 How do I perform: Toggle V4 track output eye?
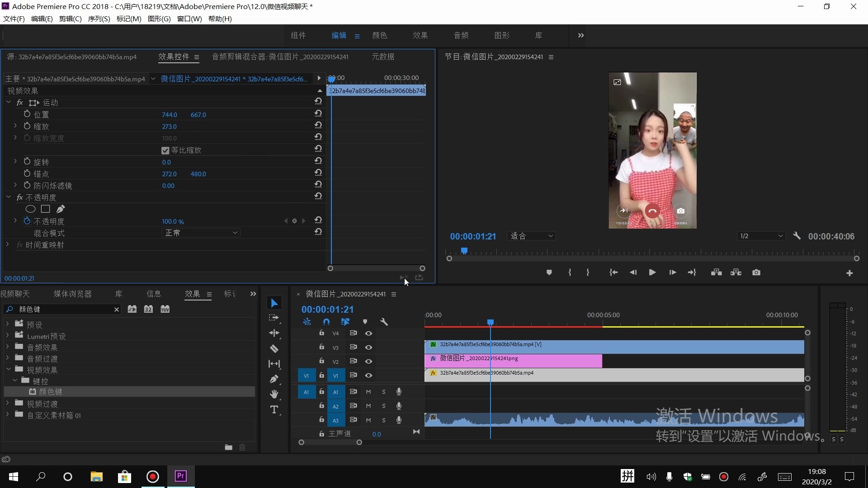pyautogui.click(x=368, y=333)
